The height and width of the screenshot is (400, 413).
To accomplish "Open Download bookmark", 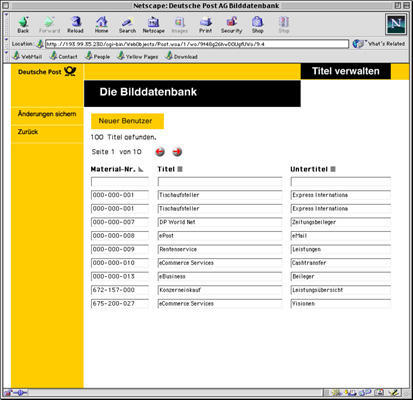I will click(x=182, y=56).
